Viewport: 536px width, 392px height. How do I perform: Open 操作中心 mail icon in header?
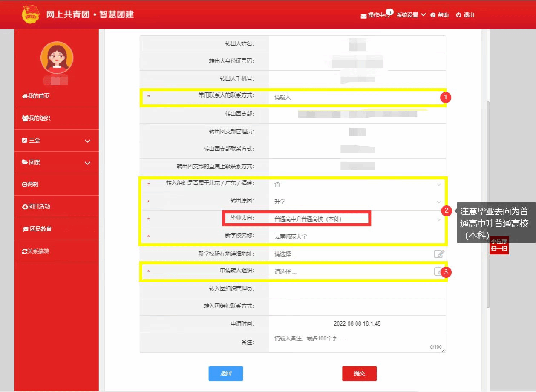pyautogui.click(x=363, y=16)
